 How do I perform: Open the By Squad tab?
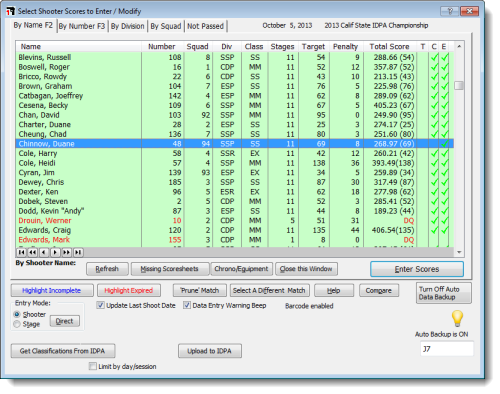tap(166, 26)
